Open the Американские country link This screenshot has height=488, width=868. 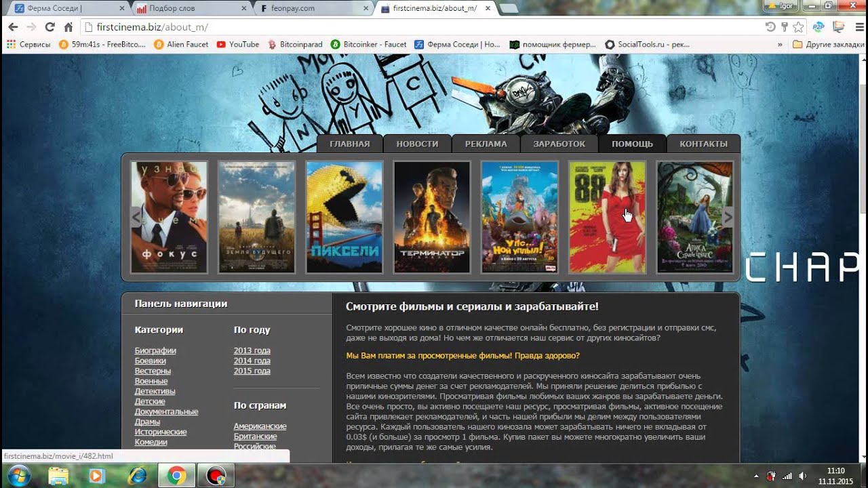[x=260, y=426]
